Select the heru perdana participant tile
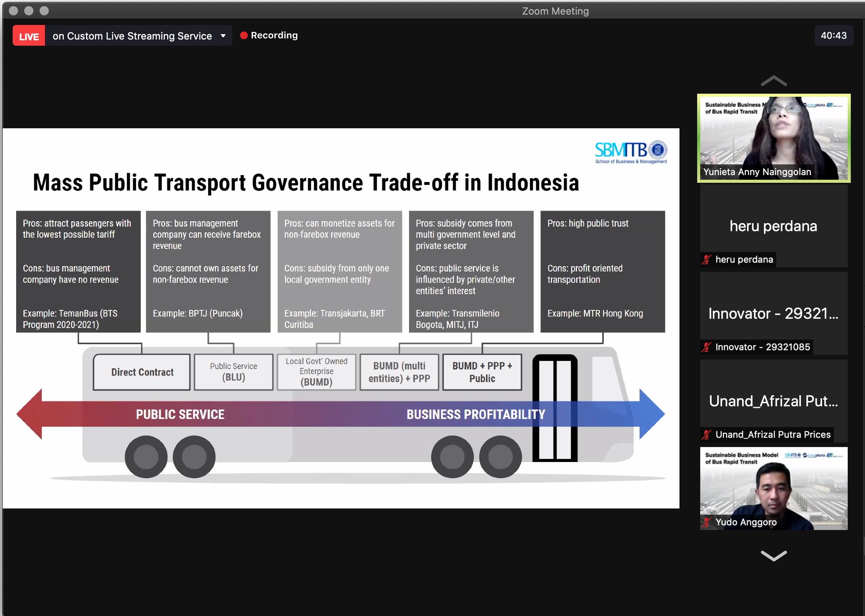 [774, 226]
